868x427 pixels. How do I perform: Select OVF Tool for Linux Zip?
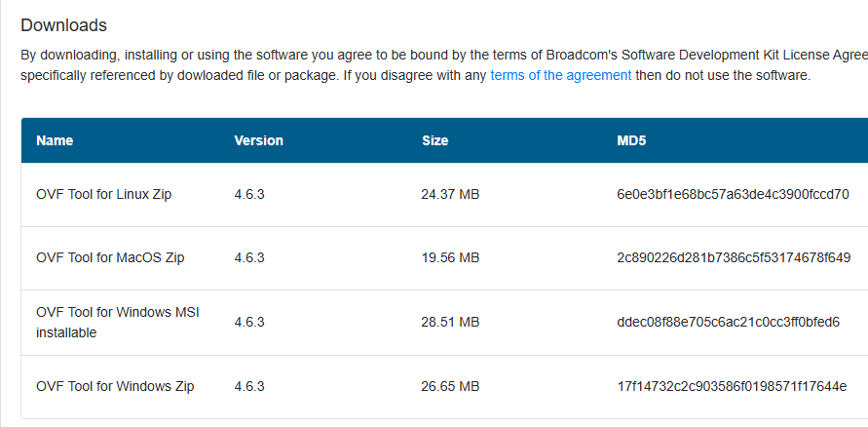(x=104, y=194)
